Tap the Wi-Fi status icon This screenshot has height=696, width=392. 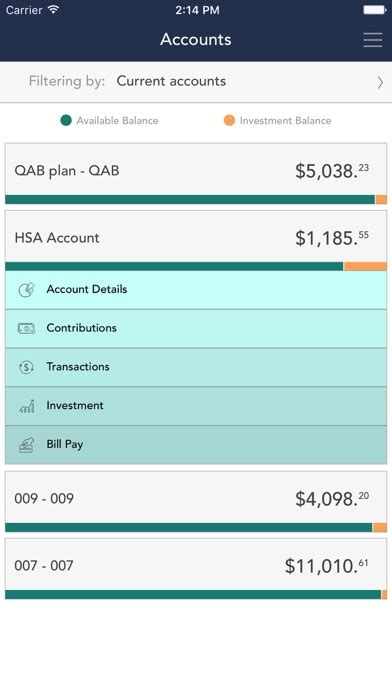click(54, 10)
